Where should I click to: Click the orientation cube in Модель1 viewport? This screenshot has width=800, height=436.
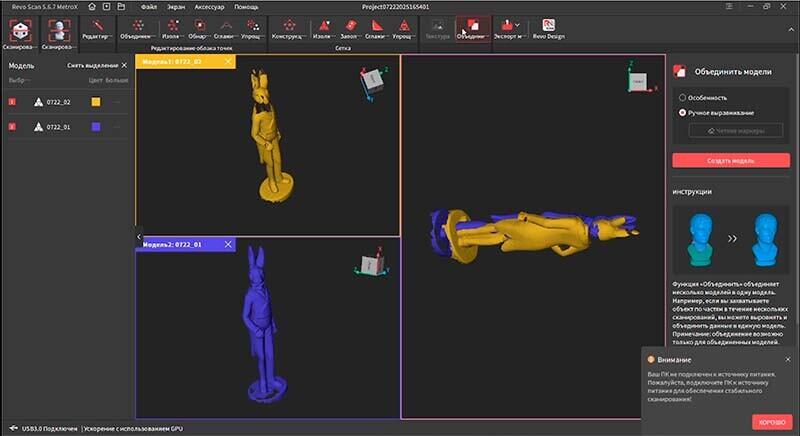coord(373,81)
